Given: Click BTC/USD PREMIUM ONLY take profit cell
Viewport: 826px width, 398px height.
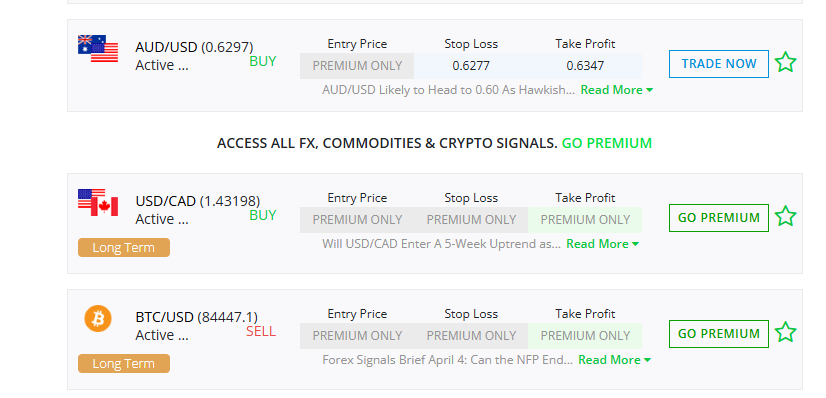Looking at the screenshot, I should (585, 335).
